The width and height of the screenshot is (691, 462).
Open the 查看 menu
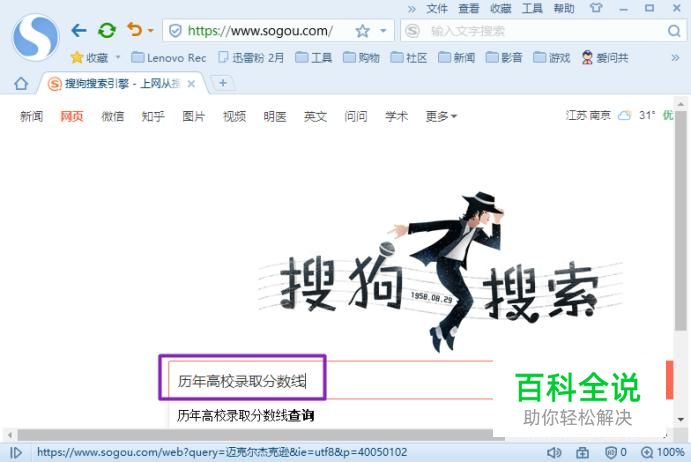pos(468,8)
